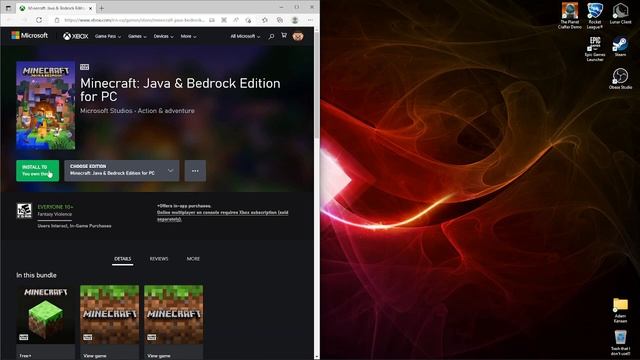
Task: Click the Xbox logo in the header
Action: (76, 36)
